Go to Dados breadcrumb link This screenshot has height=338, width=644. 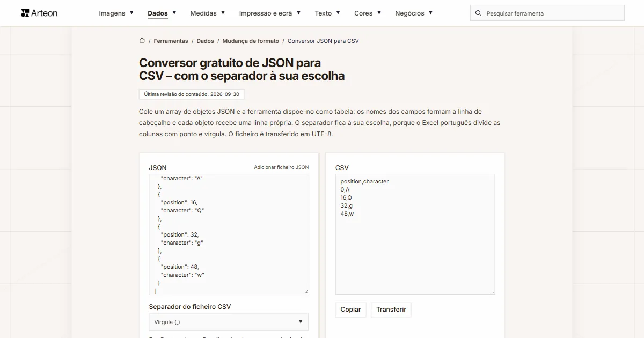(x=205, y=41)
